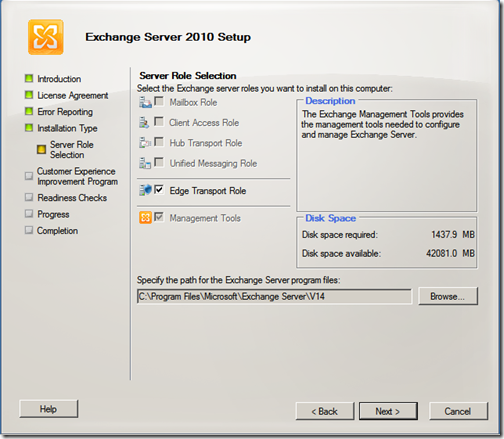Screen dimensions: 504x439
Task: Toggle the Unified Messaging Role checkbox
Action: pyautogui.click(x=159, y=163)
